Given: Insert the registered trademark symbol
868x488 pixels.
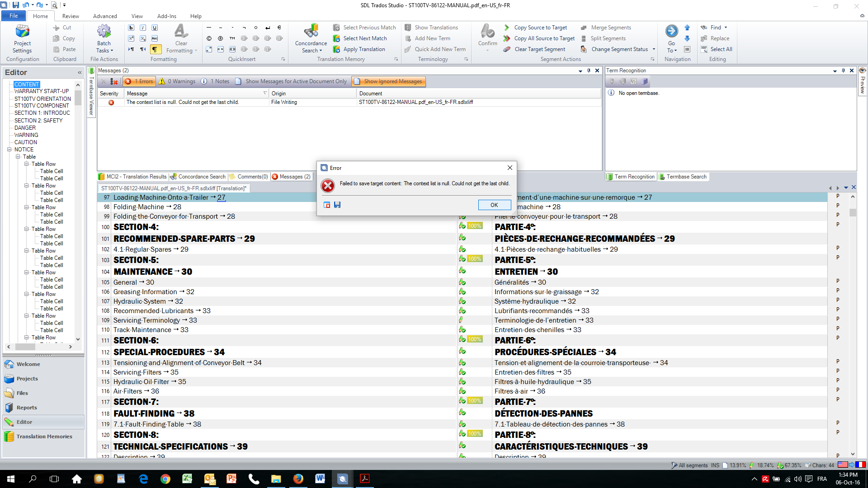Looking at the screenshot, I should [x=221, y=38].
